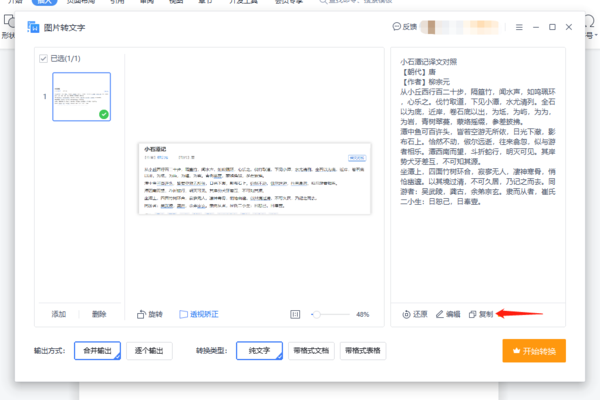The height and width of the screenshot is (400, 600).
Task: Click the 旋转 rotate icon
Action: click(x=141, y=314)
